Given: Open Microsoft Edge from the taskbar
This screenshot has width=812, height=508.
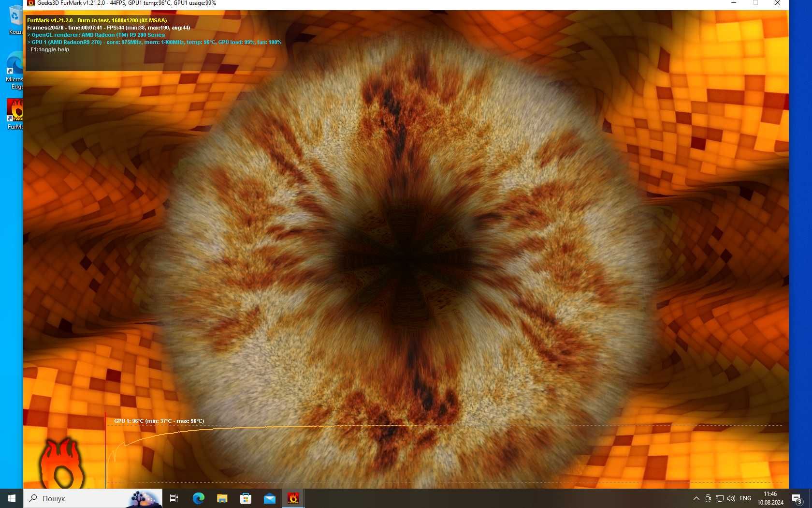Looking at the screenshot, I should click(x=198, y=498).
